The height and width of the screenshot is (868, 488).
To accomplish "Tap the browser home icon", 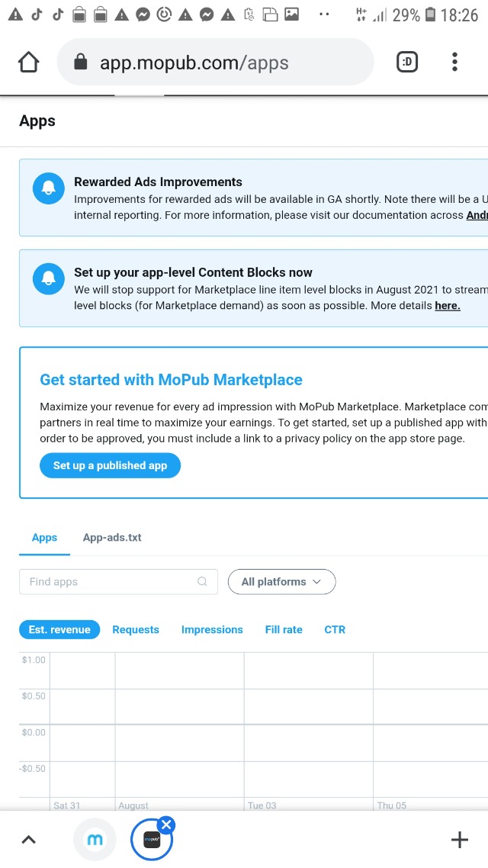I will pyautogui.click(x=28, y=62).
